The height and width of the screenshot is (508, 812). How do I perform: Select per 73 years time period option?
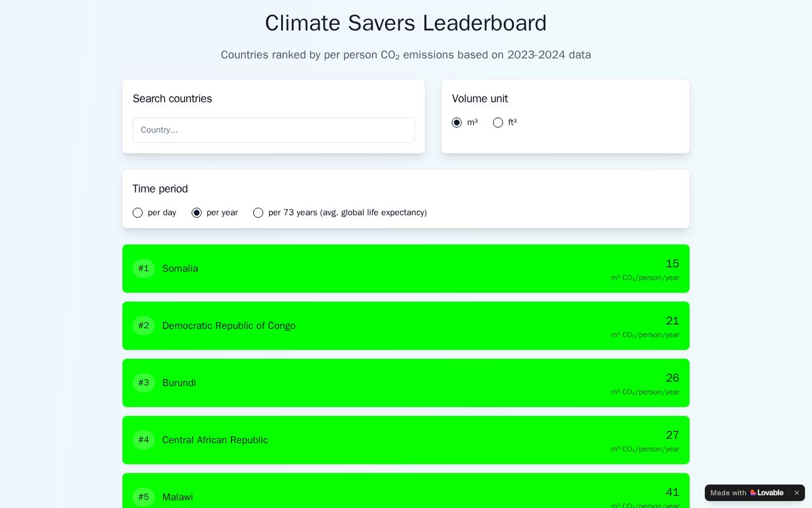[258, 213]
